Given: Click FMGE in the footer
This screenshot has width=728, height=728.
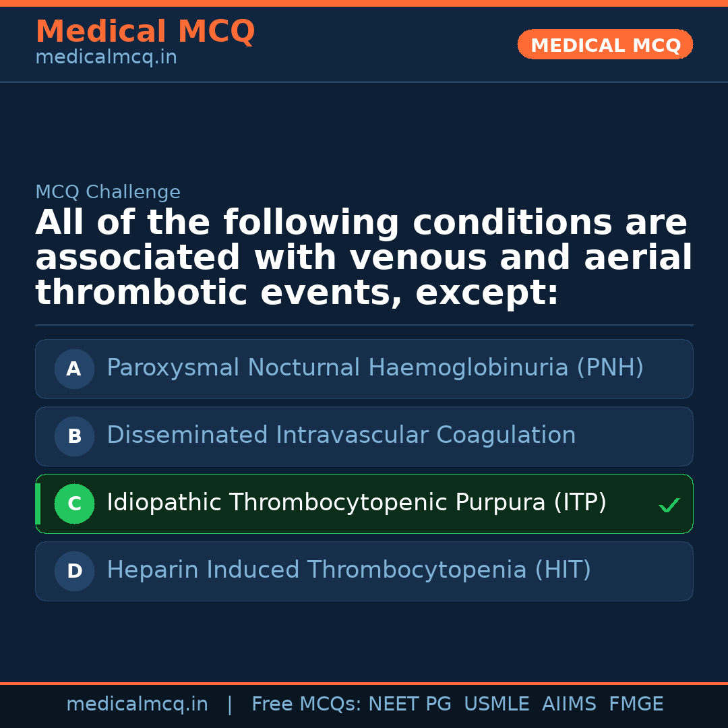Looking at the screenshot, I should tap(636, 704).
